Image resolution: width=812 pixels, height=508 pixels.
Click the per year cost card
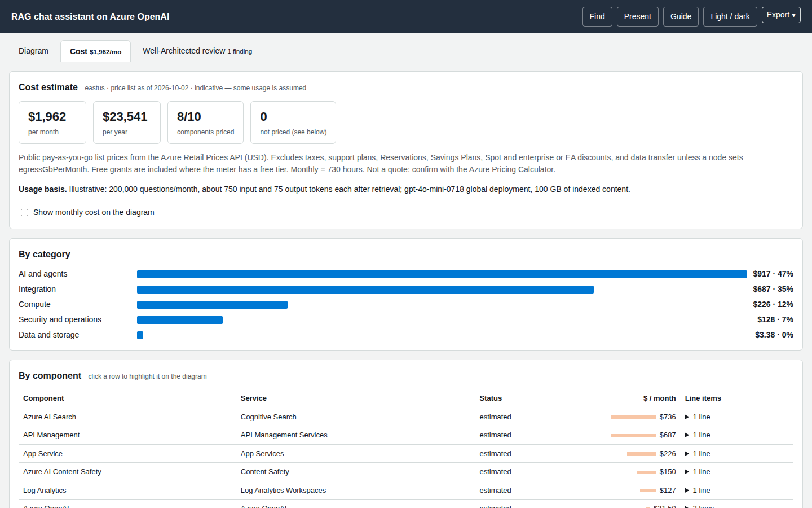pos(127,122)
